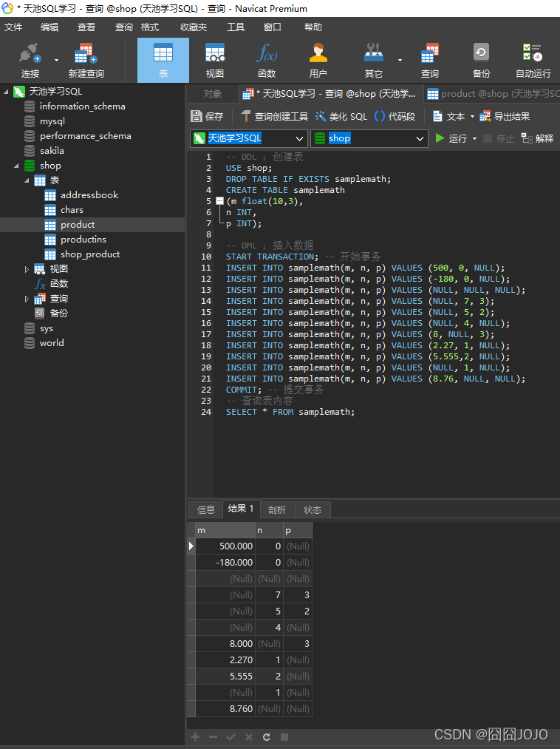Viewport: 560px width, 749px height.
Task: Select the 备份 backup tree node
Action: pyautogui.click(x=58, y=314)
